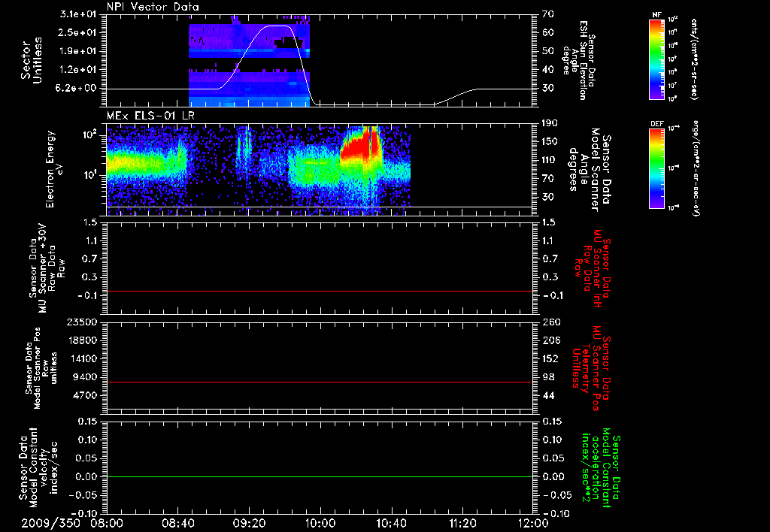Click the 1.9e+01 sector axis value
The width and height of the screenshot is (770, 532).
[78, 51]
